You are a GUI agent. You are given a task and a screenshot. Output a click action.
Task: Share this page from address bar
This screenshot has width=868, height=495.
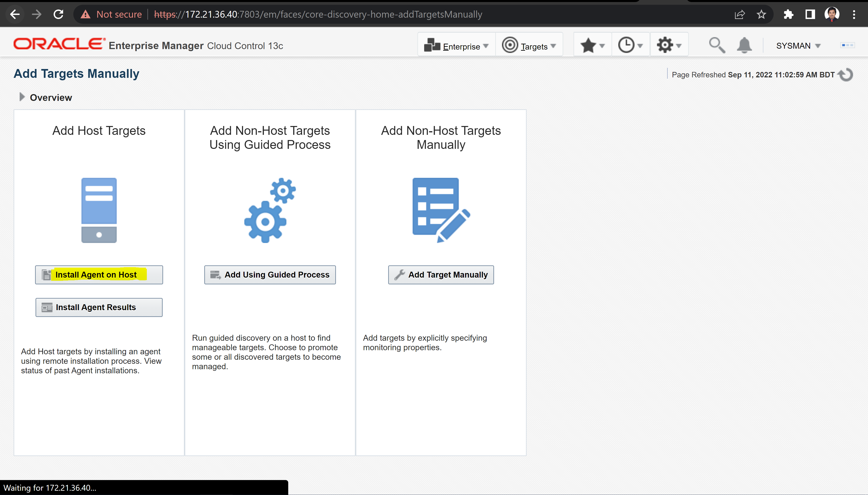coord(740,14)
